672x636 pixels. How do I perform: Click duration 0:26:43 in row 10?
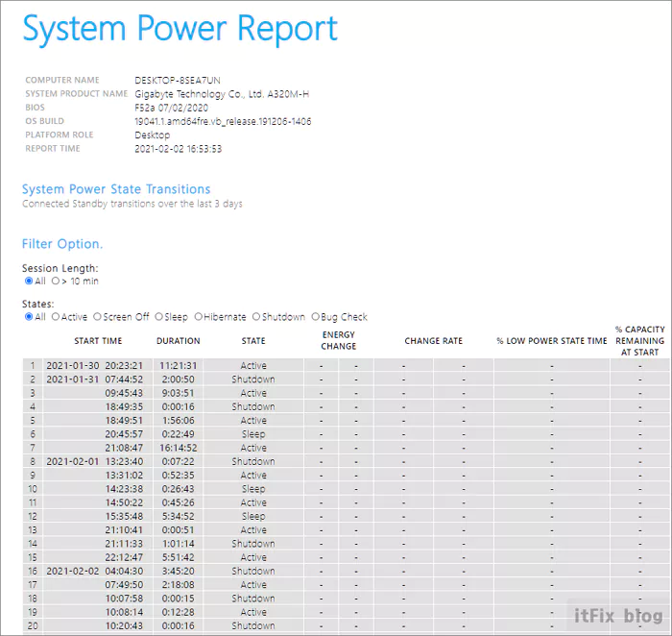pos(179,489)
